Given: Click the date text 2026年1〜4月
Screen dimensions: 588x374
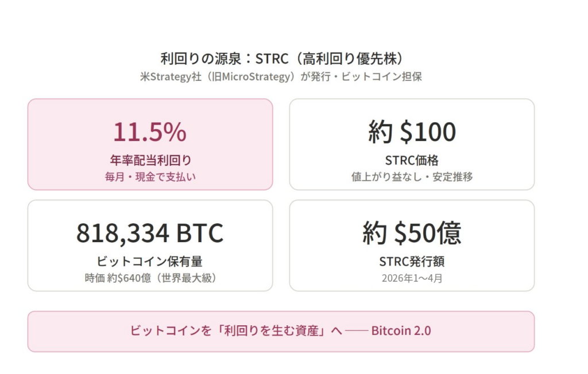Looking at the screenshot, I should [x=412, y=278].
